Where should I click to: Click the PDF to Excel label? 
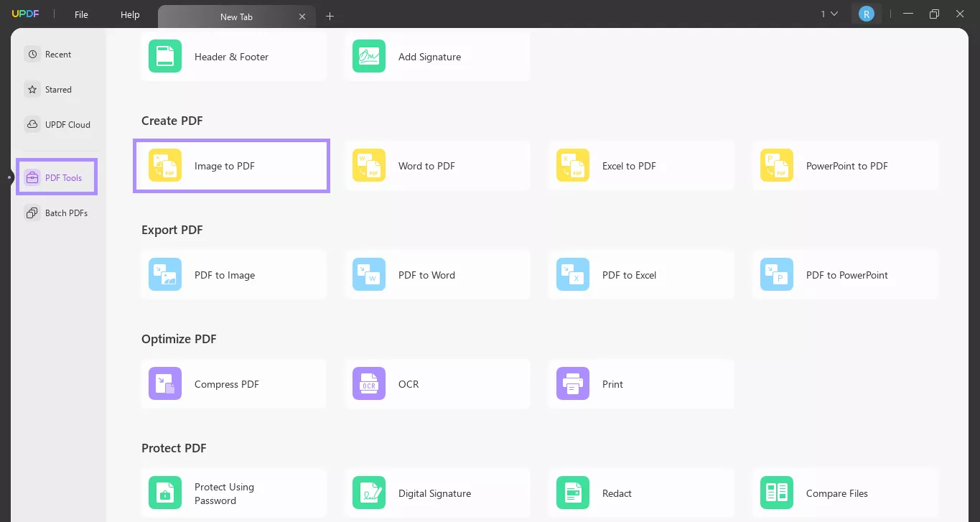click(x=629, y=275)
